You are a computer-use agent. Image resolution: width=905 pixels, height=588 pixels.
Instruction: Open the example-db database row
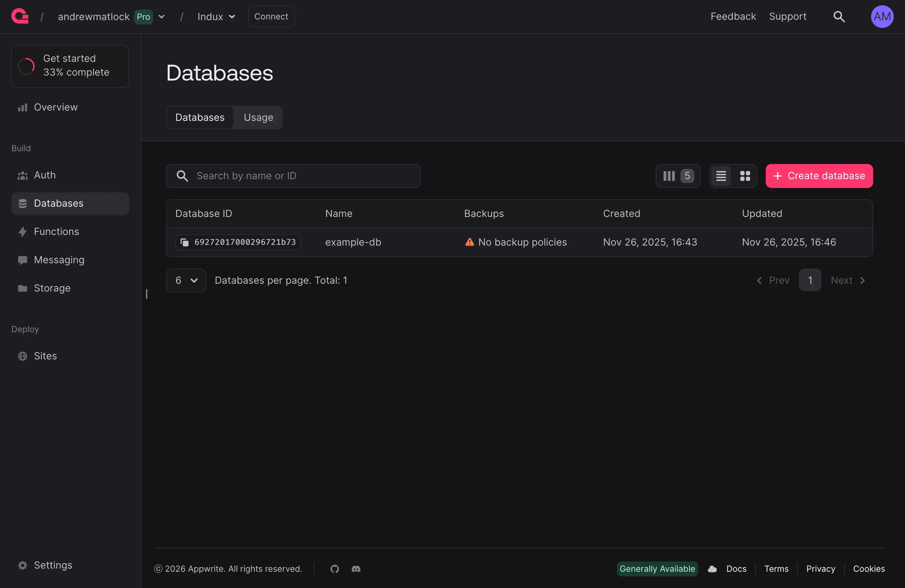click(x=519, y=242)
